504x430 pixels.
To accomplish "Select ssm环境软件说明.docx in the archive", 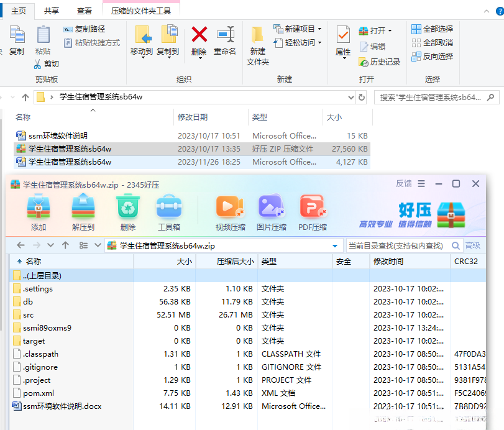I will (248, 406).
